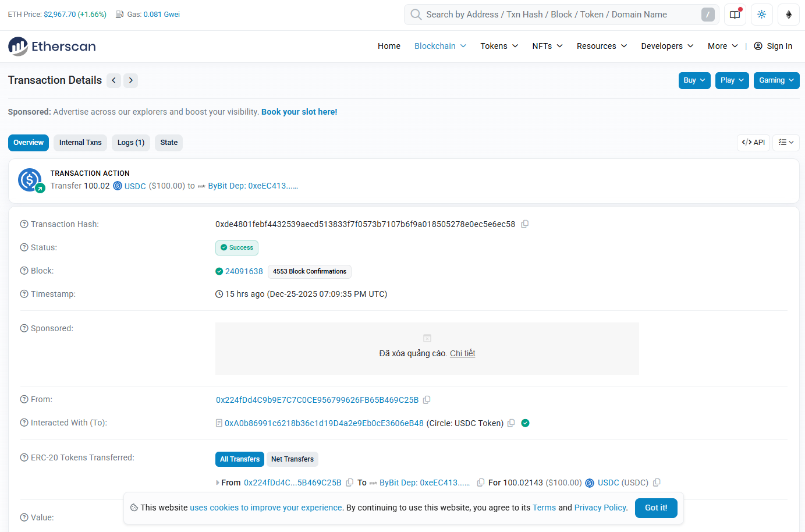Open the USDC contract address link
Screen dimensions: 805x532
324,423
